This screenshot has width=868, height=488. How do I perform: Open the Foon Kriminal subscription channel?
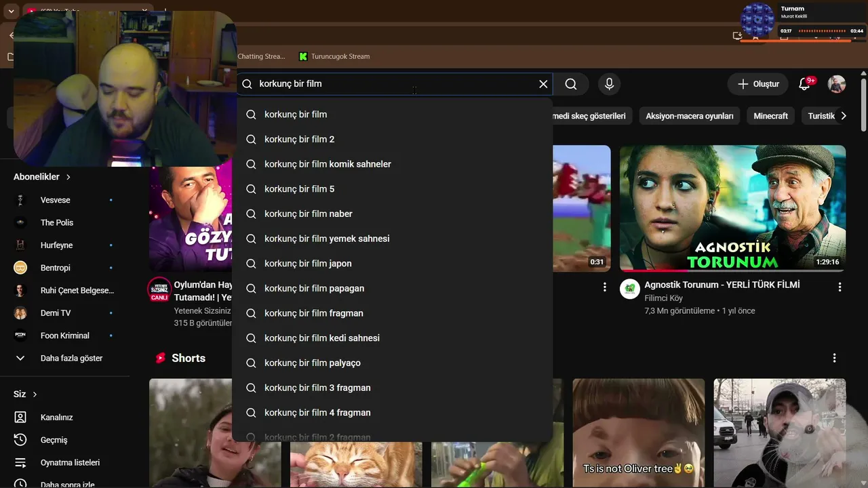64,335
